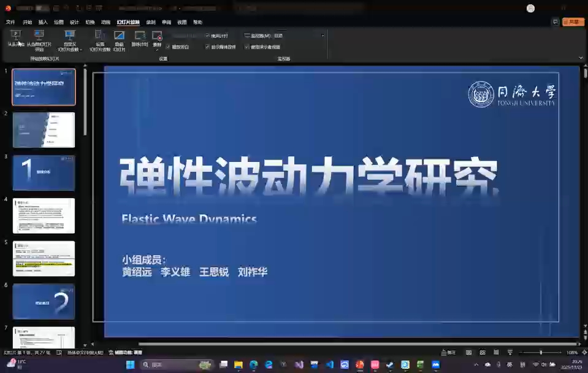Image resolution: width=588 pixels, height=373 pixels.
Task: Switch to Slide Sorter view icon
Action: point(483,352)
